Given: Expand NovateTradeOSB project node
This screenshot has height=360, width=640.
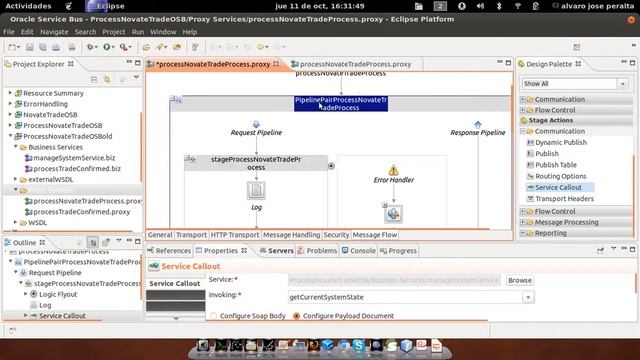Looking at the screenshot, I should coord(10,115).
